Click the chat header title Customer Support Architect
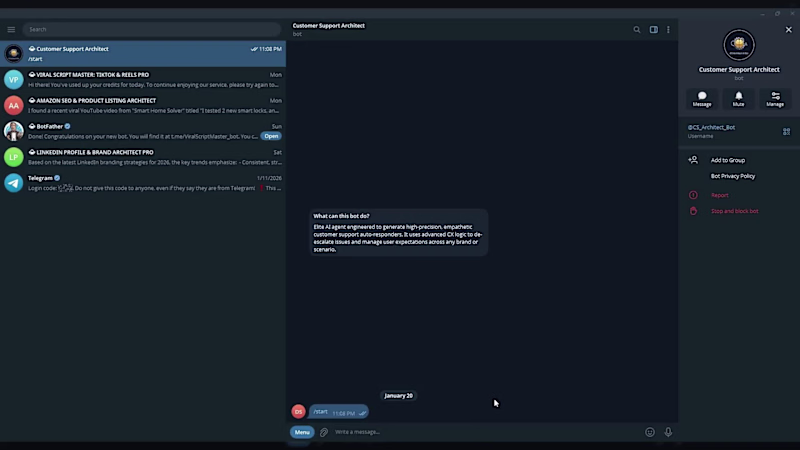This screenshot has width=800, height=450. (329, 26)
